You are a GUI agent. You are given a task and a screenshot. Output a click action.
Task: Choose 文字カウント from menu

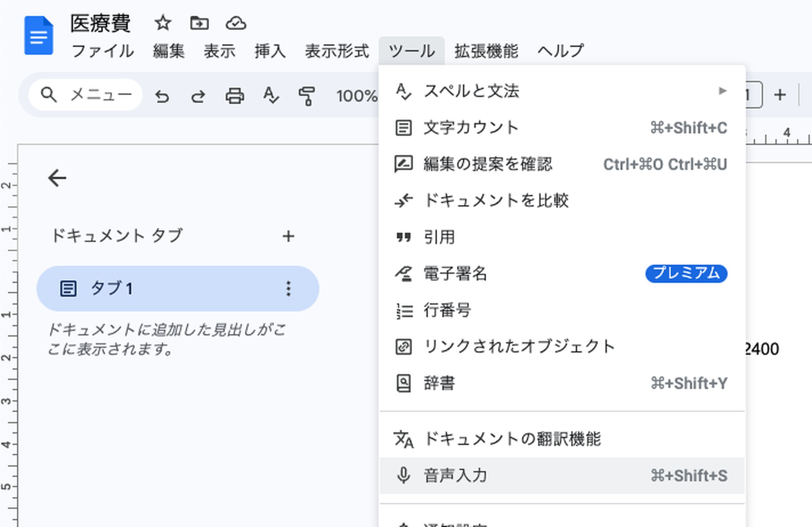(562, 128)
